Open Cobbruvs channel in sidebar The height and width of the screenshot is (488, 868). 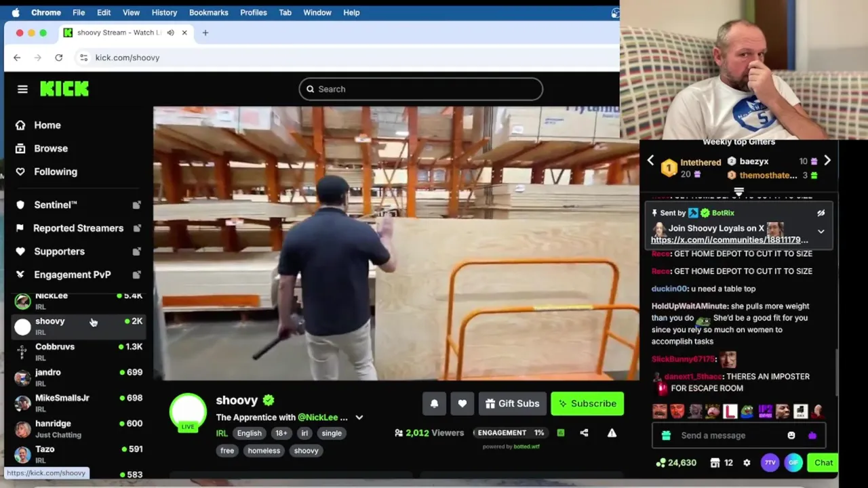tap(78, 352)
